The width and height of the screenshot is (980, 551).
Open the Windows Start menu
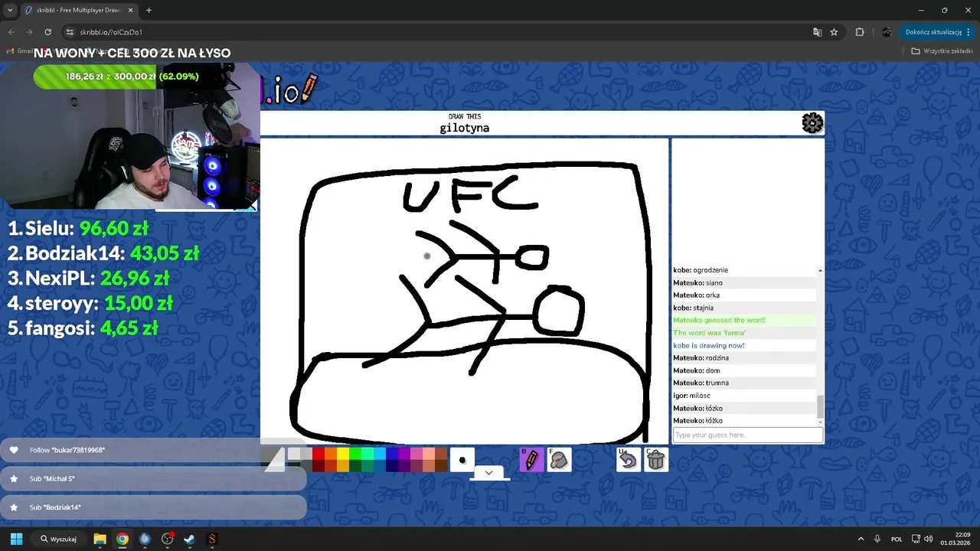(16, 539)
